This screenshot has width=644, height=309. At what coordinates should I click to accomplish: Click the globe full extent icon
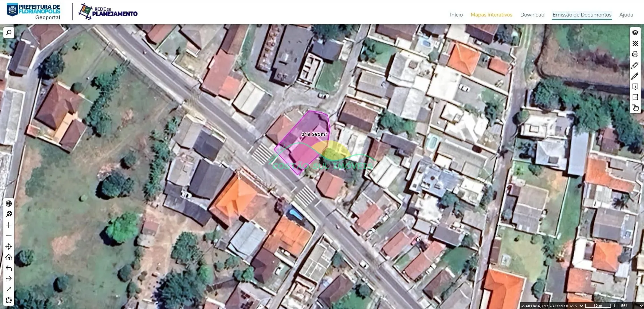(9, 204)
